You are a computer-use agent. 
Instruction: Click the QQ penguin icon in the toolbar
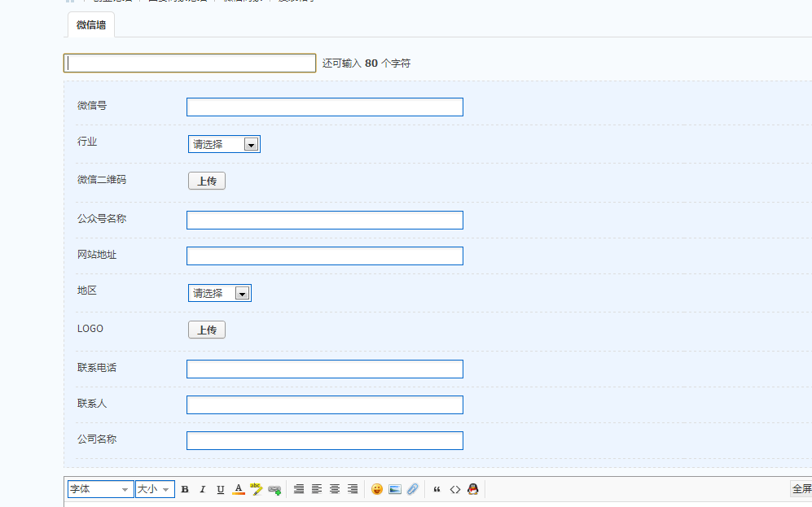[x=472, y=488]
